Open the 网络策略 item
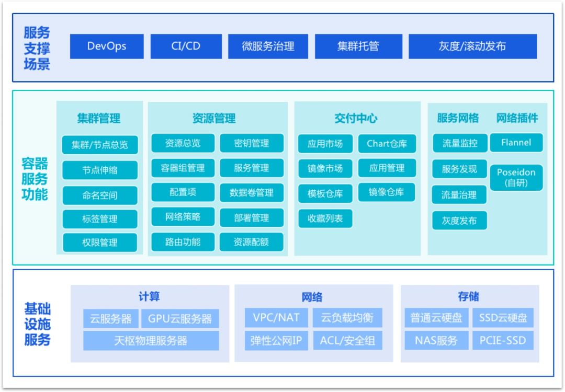This screenshot has height=392, width=565. [183, 217]
